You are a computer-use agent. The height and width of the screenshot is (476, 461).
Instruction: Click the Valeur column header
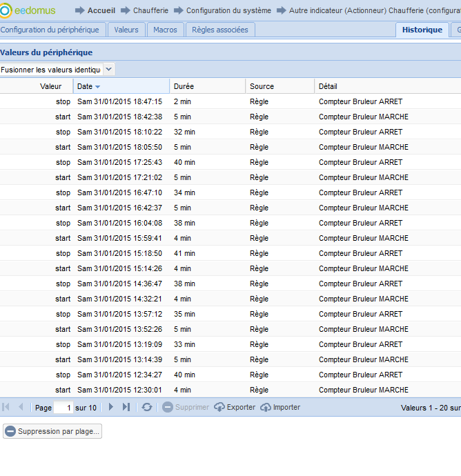click(50, 86)
